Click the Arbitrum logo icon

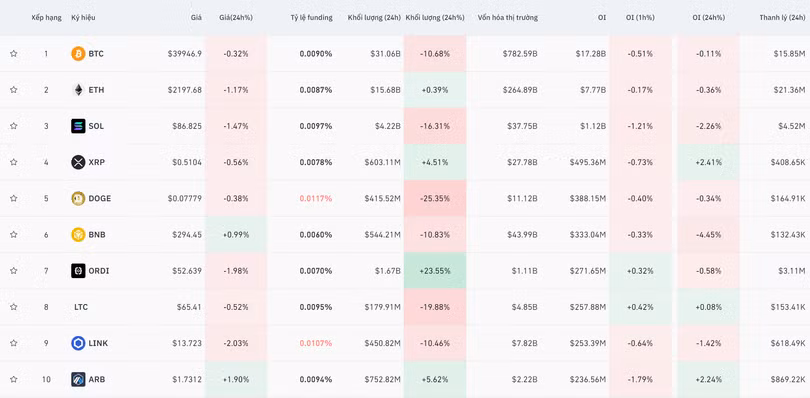tap(78, 379)
